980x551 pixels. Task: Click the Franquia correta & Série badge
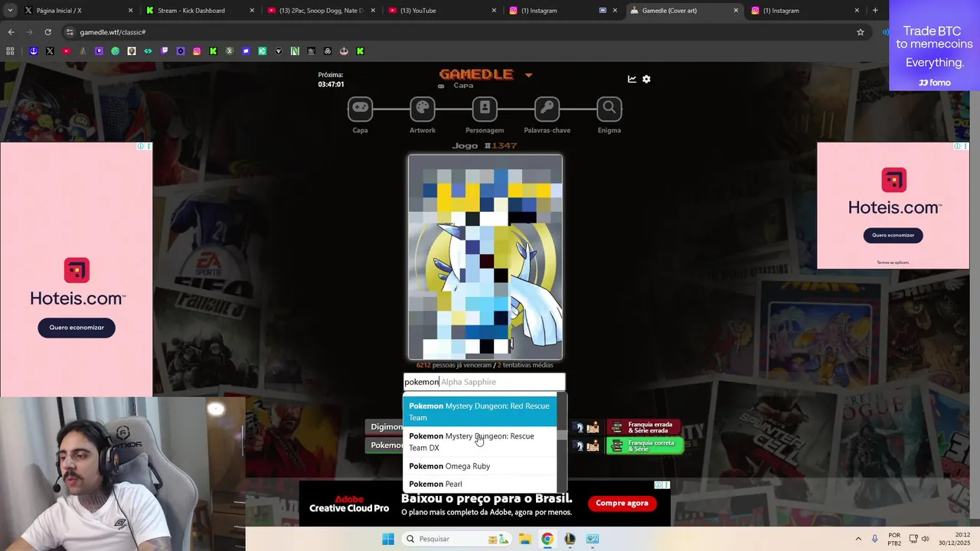pyautogui.click(x=645, y=445)
